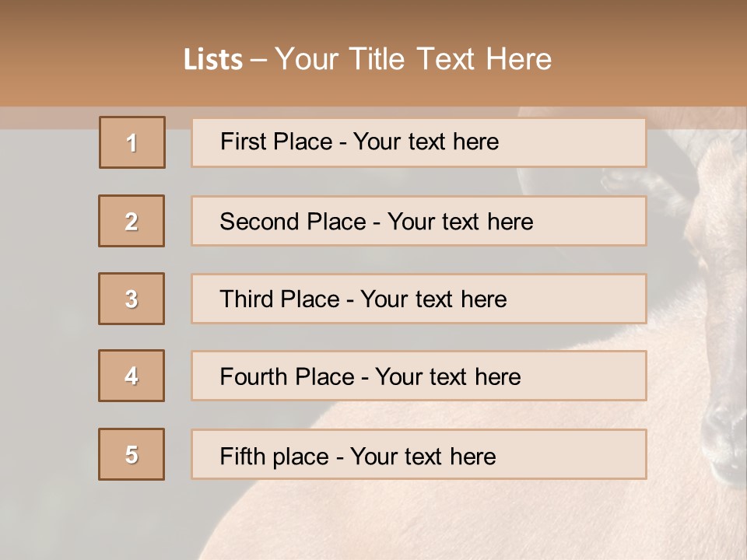This screenshot has height=560, width=747.
Task: Click the word "Fifth" in last item
Action: point(243,456)
